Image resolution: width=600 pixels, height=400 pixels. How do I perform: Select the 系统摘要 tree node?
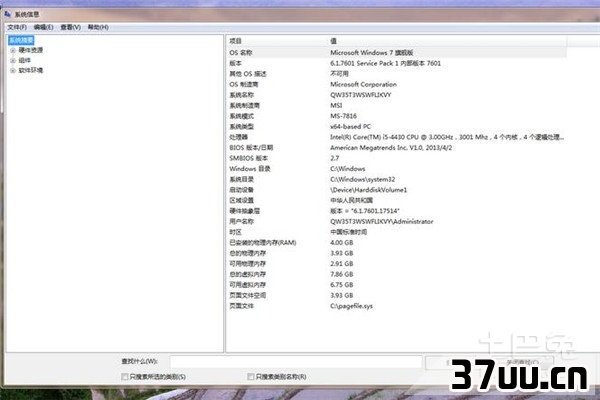click(x=21, y=40)
